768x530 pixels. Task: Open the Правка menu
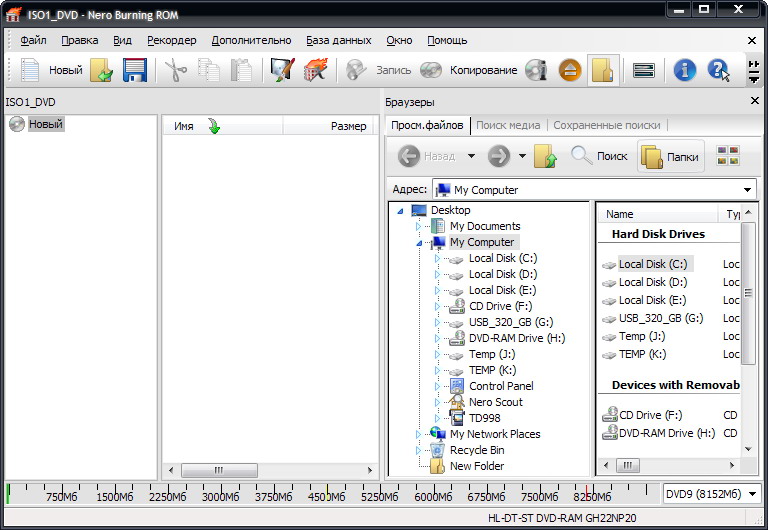pyautogui.click(x=80, y=40)
